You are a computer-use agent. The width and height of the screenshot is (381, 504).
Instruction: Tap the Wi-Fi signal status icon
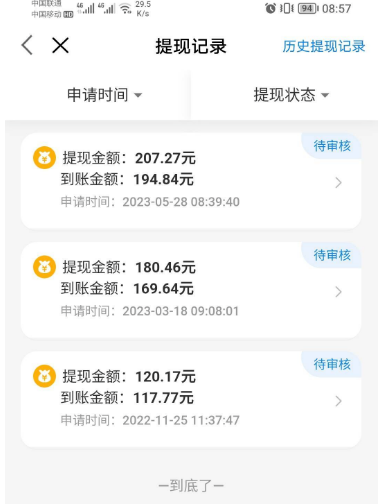click(x=126, y=9)
